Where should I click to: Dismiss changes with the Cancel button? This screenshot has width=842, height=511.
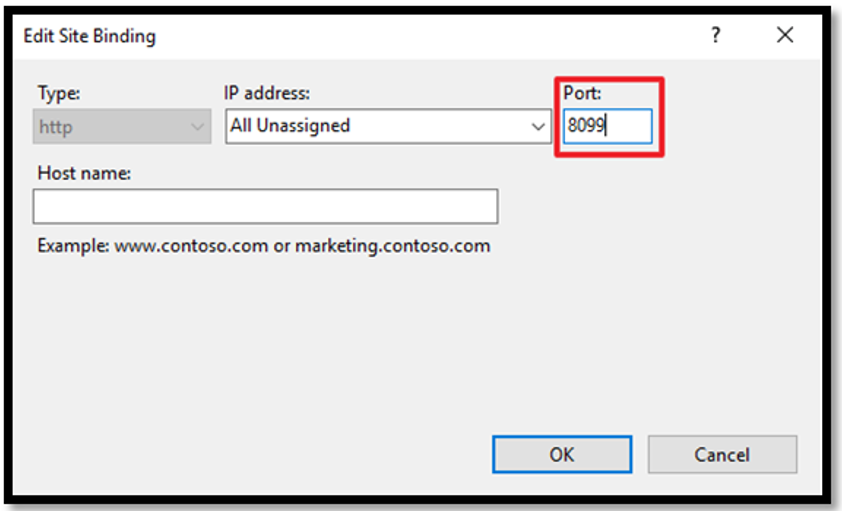click(x=722, y=455)
